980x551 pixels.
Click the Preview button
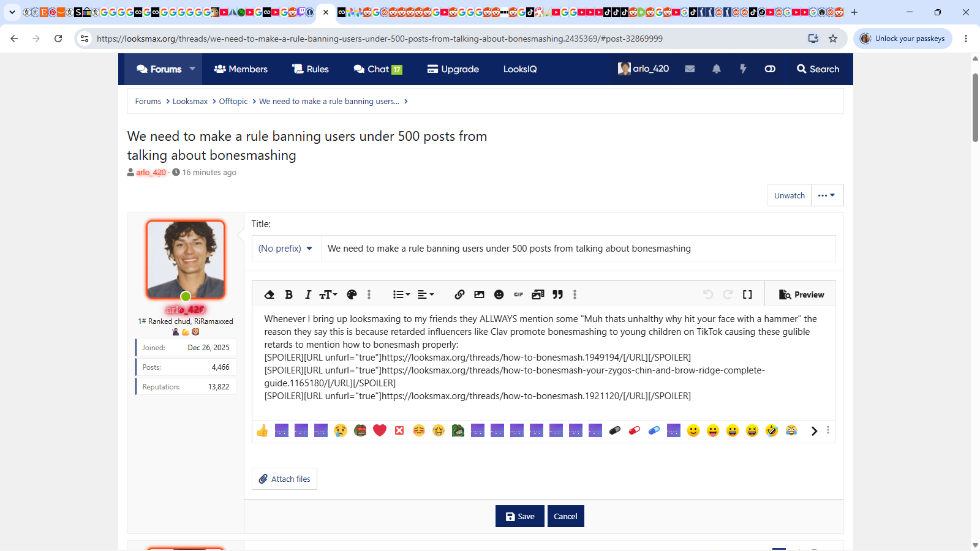point(801,294)
